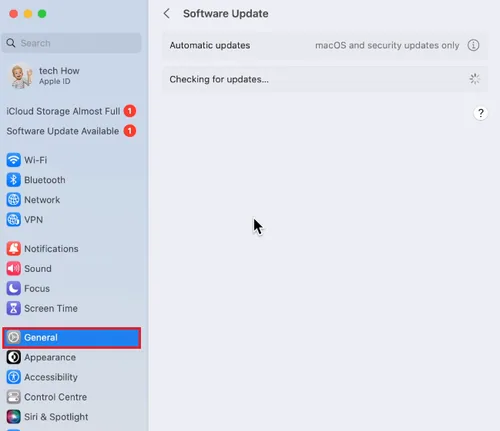Select General in sidebar
This screenshot has width=500, height=431.
(x=71, y=337)
